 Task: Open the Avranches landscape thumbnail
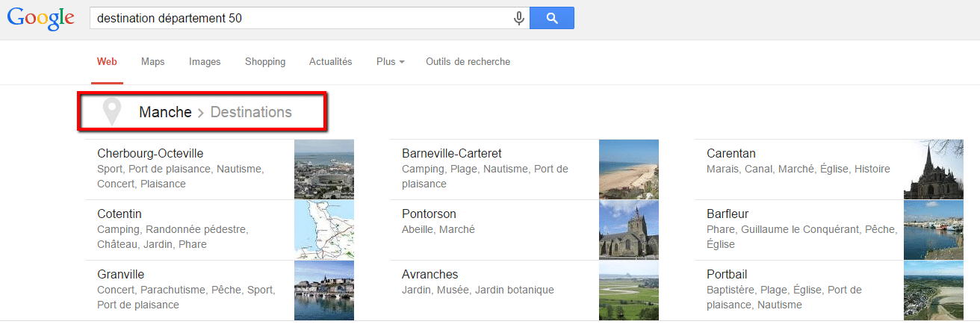point(629,290)
